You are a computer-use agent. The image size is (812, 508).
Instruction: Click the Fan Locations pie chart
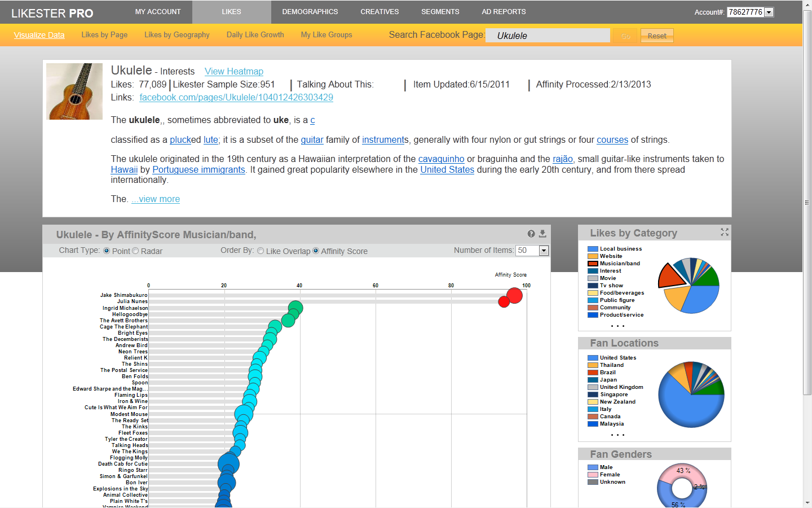[x=691, y=395]
